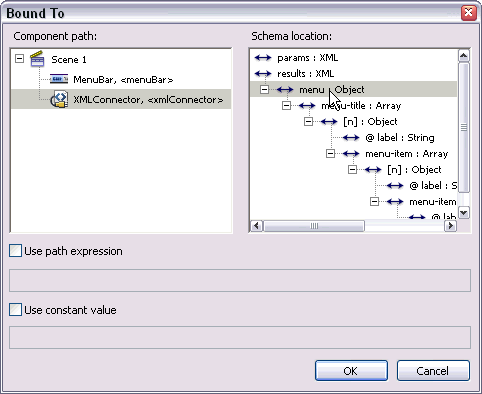The height and width of the screenshot is (394, 482).
Task: Enable the Use constant value checkbox
Action: tap(15, 310)
